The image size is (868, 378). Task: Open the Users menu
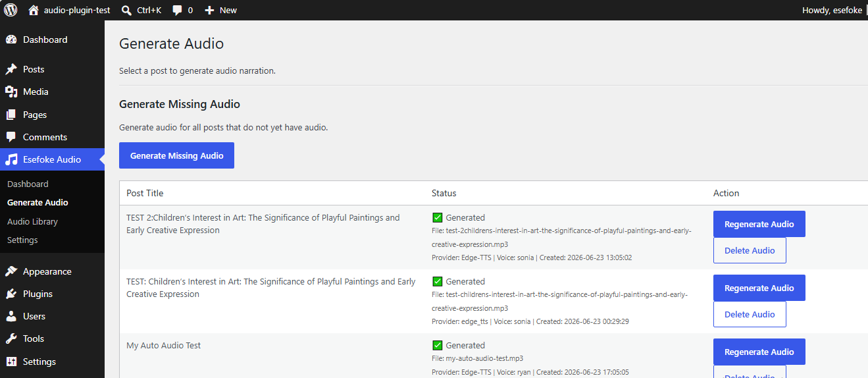[52, 316]
